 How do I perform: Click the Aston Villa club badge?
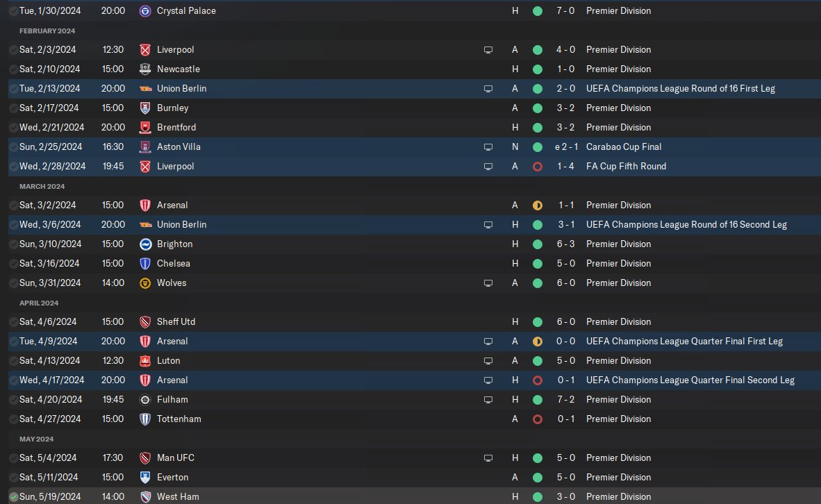click(x=145, y=147)
